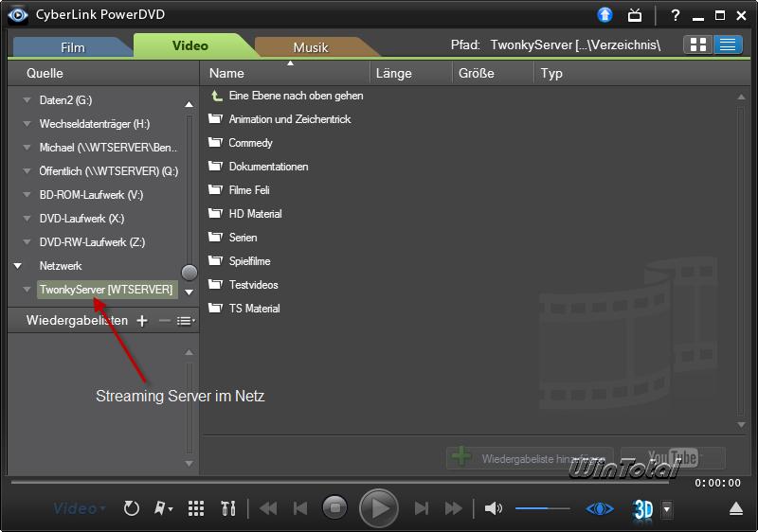Click the source list scrollbar thumb
The height and width of the screenshot is (532, 758).
click(189, 273)
